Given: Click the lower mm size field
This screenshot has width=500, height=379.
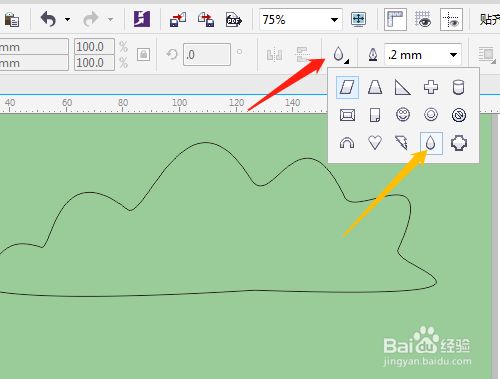Looking at the screenshot, I should tap(34, 63).
